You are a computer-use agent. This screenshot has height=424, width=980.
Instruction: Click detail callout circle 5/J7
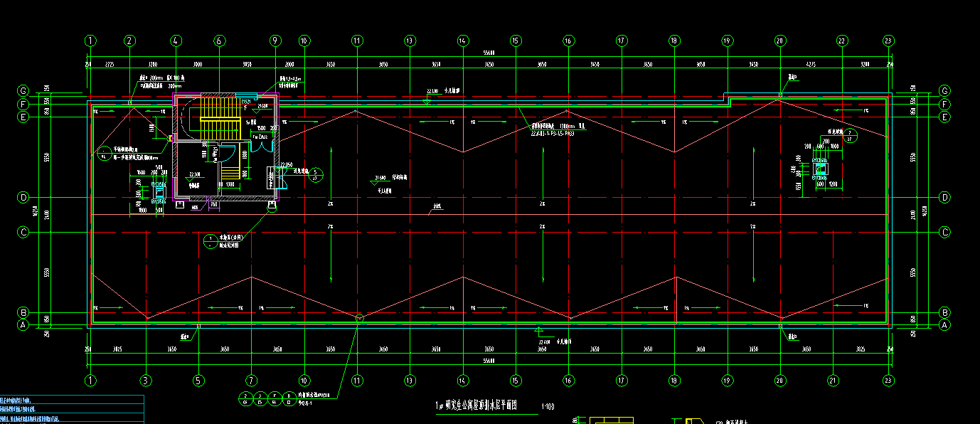[316, 175]
